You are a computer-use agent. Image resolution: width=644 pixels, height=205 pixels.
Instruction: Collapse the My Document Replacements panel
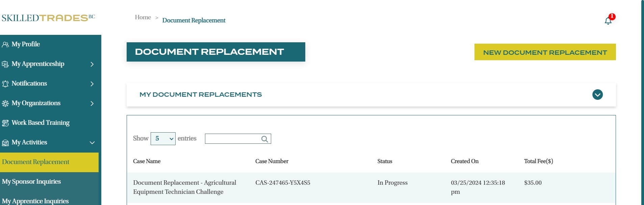click(x=597, y=95)
